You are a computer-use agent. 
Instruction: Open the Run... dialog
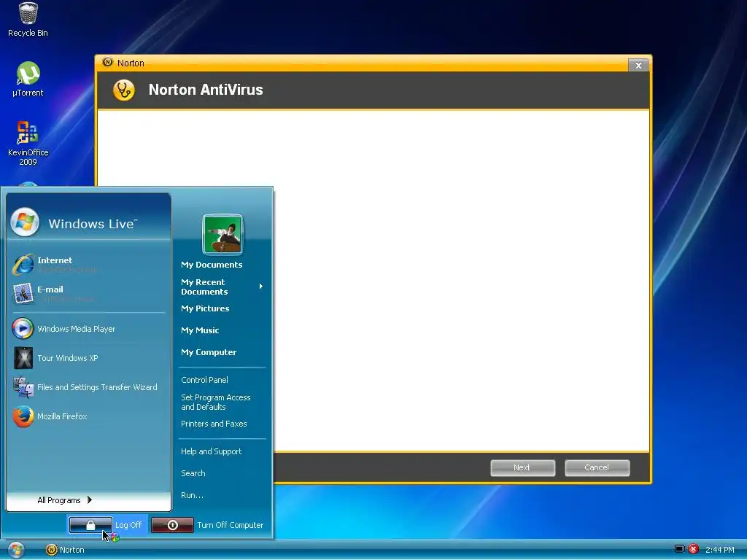click(x=192, y=495)
